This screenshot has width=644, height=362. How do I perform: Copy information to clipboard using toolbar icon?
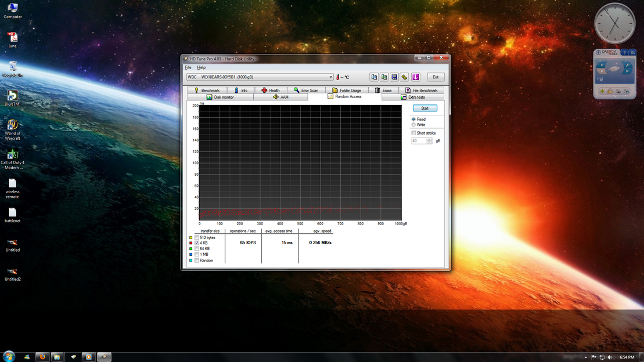pos(374,77)
